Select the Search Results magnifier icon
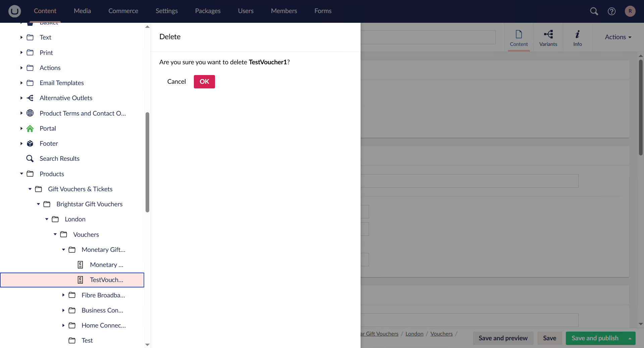 (x=30, y=158)
